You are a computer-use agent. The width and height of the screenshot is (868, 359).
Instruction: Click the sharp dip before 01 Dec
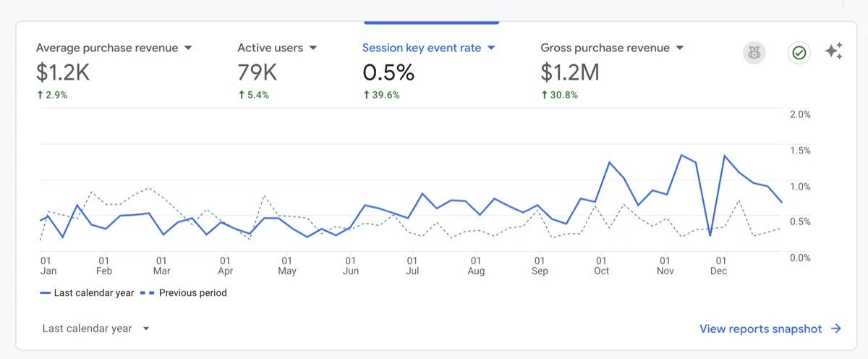click(x=710, y=235)
